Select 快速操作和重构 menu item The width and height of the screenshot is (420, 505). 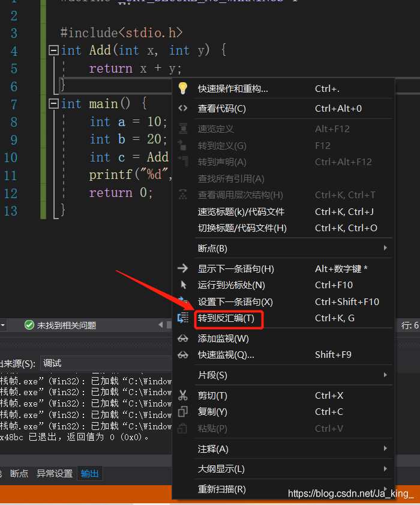tap(283, 88)
